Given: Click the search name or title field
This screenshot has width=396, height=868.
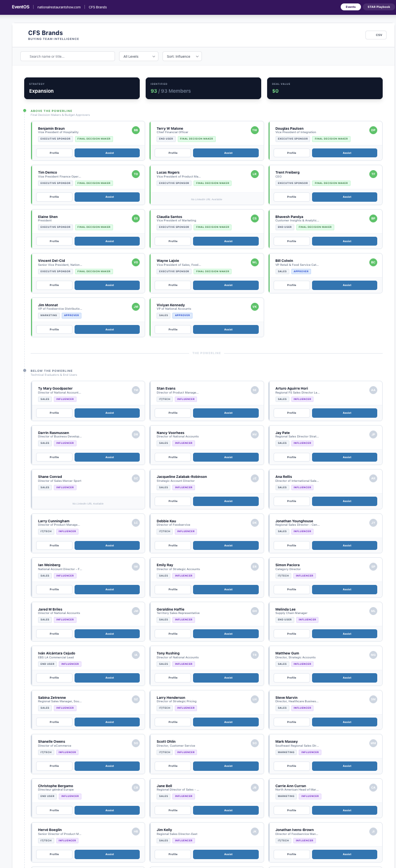Looking at the screenshot, I should (x=68, y=56).
